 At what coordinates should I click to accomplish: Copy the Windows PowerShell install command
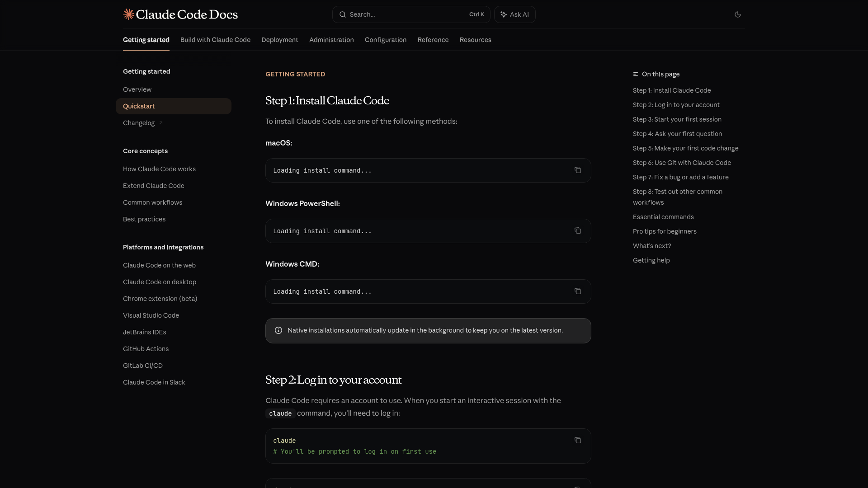pos(578,230)
